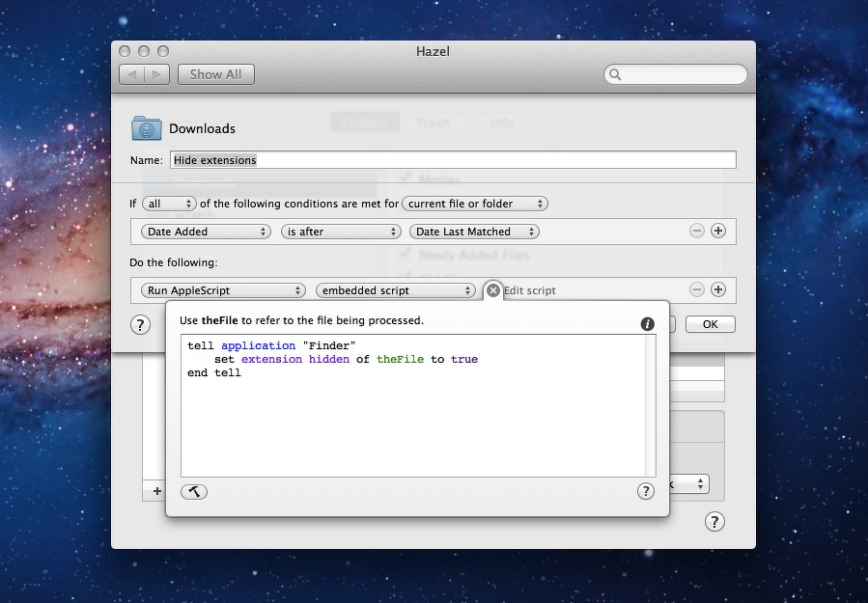Click the Edit script label

pos(530,290)
